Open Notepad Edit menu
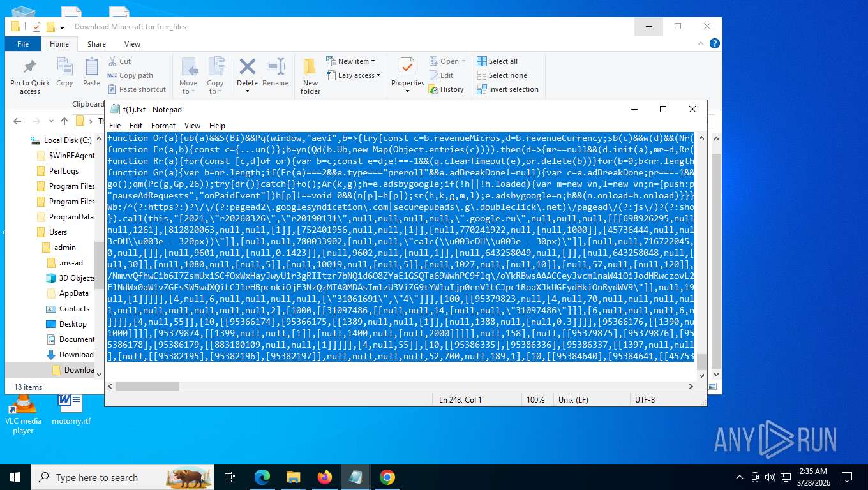Image resolution: width=868 pixels, height=490 pixels. [x=136, y=126]
